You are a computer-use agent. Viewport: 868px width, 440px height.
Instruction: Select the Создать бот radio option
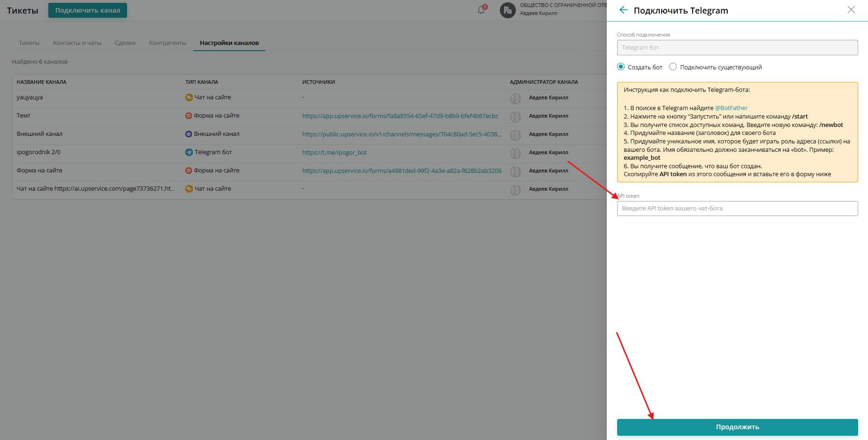pyautogui.click(x=621, y=67)
